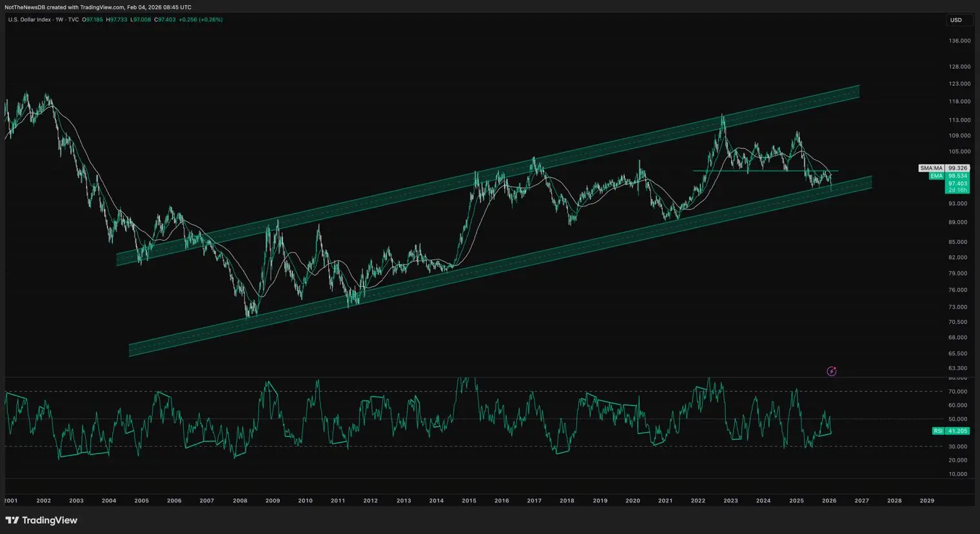Select the EMA indicator label
This screenshot has width=980, height=534.
pyautogui.click(x=936, y=175)
